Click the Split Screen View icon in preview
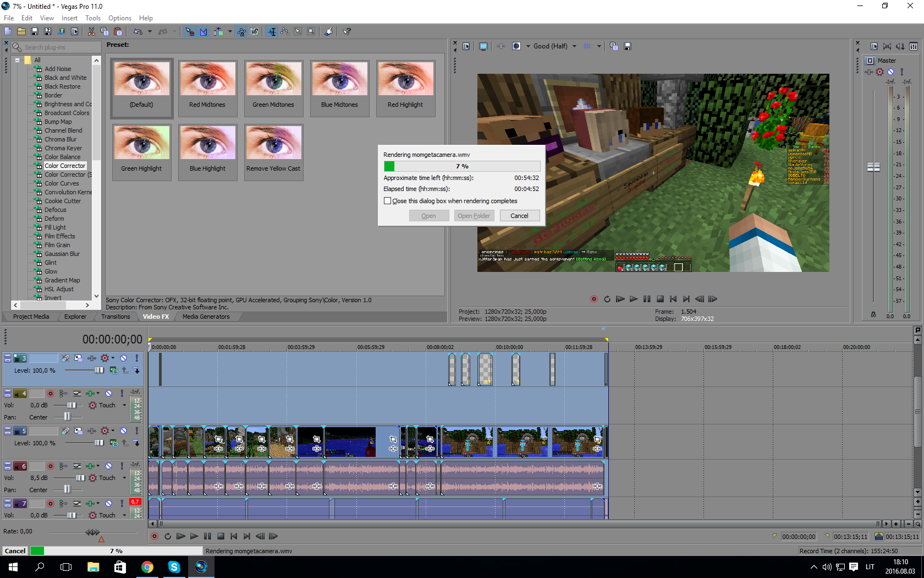This screenshot has width=924, height=578. tap(516, 46)
